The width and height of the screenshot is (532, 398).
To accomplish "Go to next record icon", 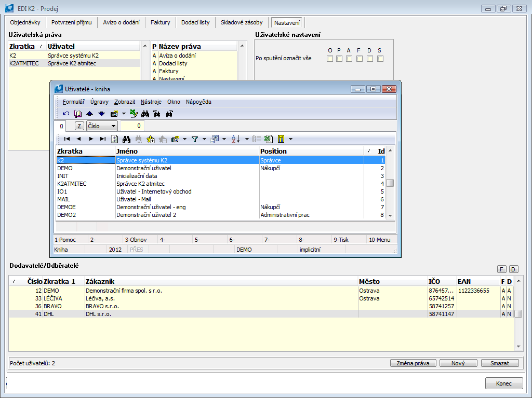I will click(x=91, y=139).
